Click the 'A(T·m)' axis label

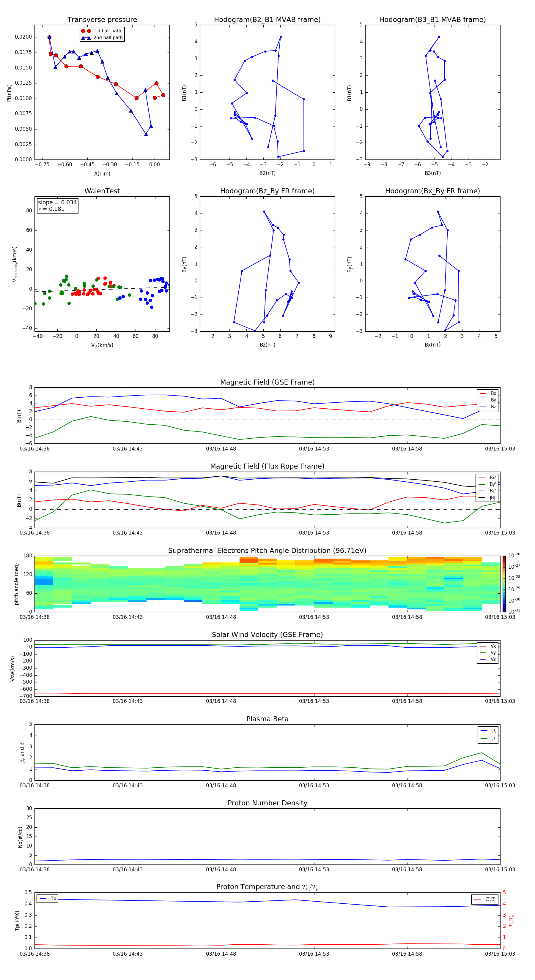coord(102,174)
